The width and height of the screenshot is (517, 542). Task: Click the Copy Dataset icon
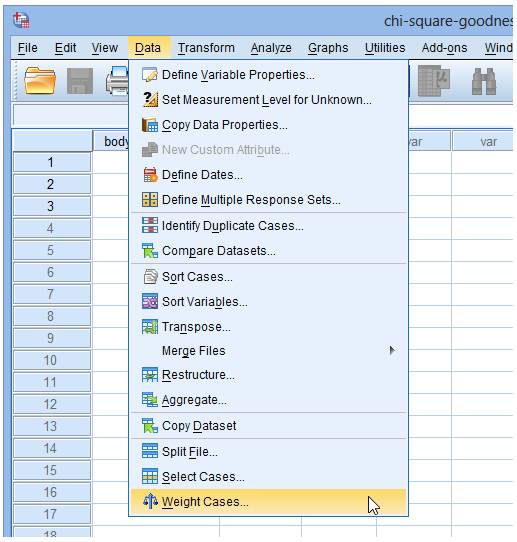pos(150,426)
